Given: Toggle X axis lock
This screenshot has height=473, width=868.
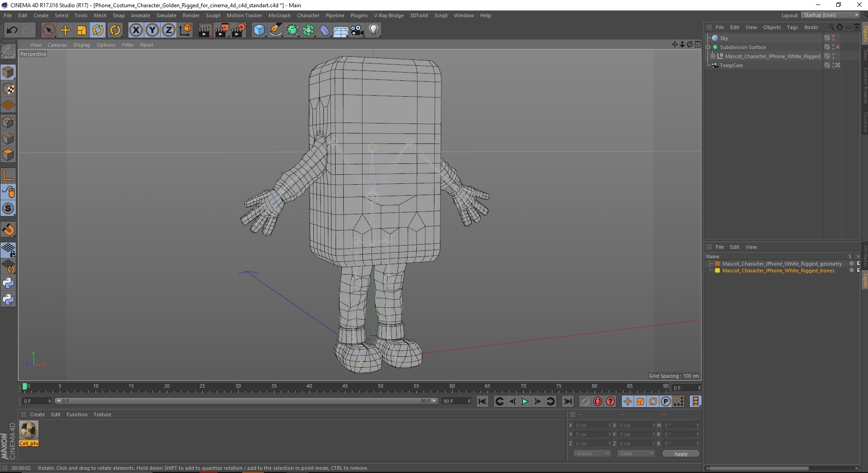Looking at the screenshot, I should 136,30.
